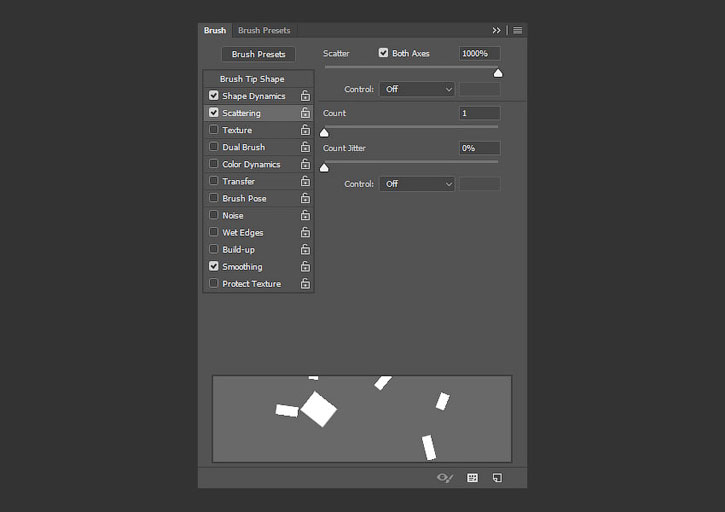This screenshot has height=512, width=725.
Task: Toggle the lock icon for Shape Dynamics
Action: click(305, 96)
